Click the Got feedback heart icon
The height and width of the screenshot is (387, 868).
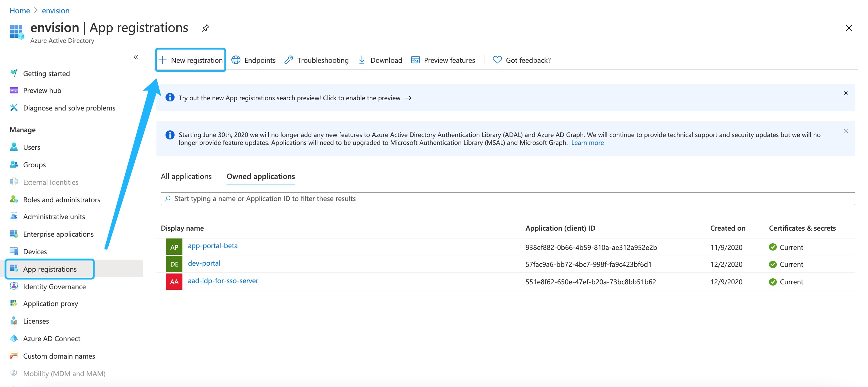(x=497, y=60)
